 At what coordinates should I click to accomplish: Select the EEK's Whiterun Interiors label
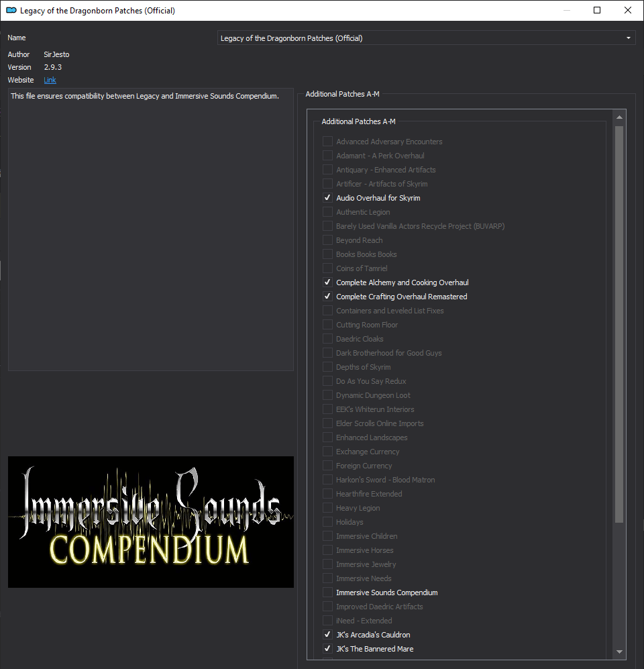tap(375, 409)
